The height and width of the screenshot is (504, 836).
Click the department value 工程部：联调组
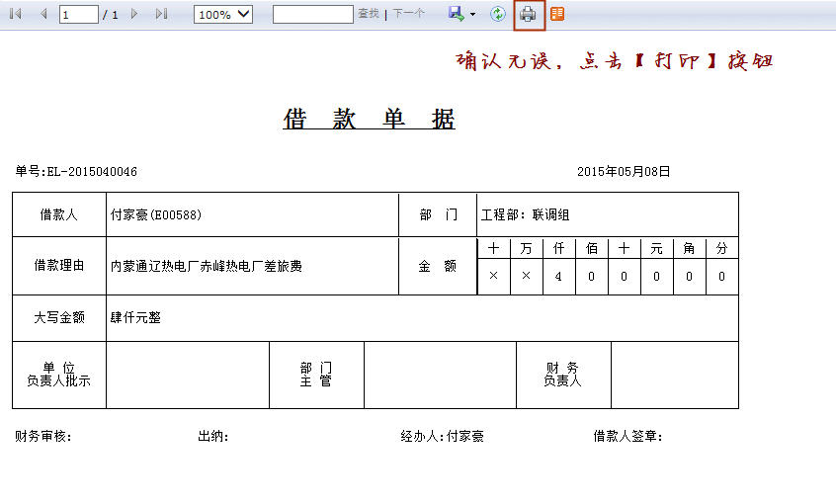(x=525, y=214)
